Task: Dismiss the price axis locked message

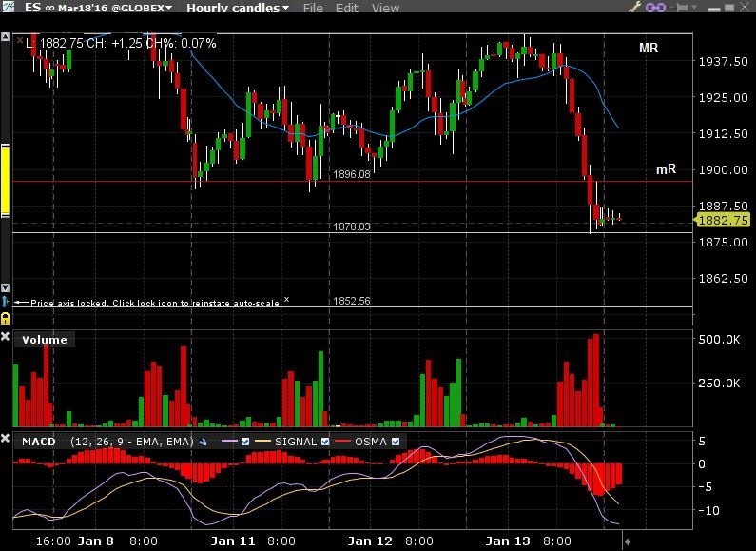Action: 286,300
